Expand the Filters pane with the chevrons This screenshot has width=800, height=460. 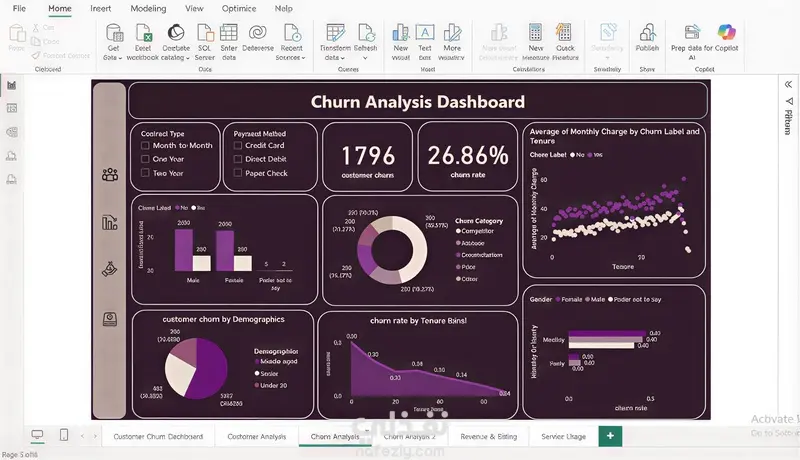788,84
